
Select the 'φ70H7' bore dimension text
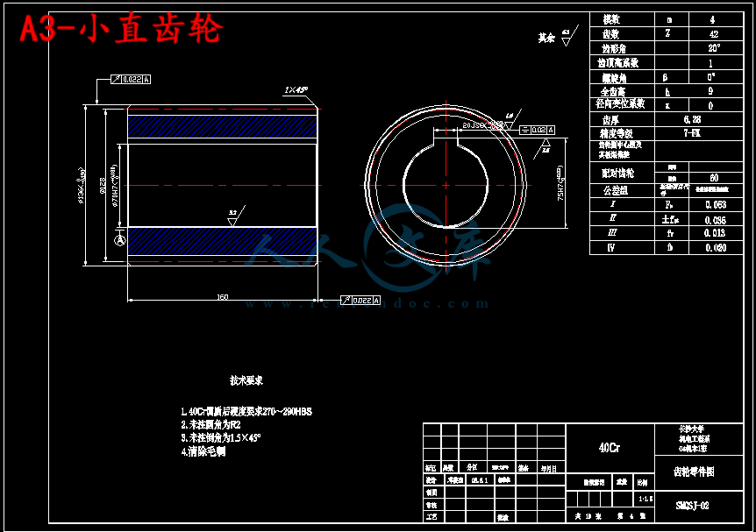pyautogui.click(x=115, y=186)
